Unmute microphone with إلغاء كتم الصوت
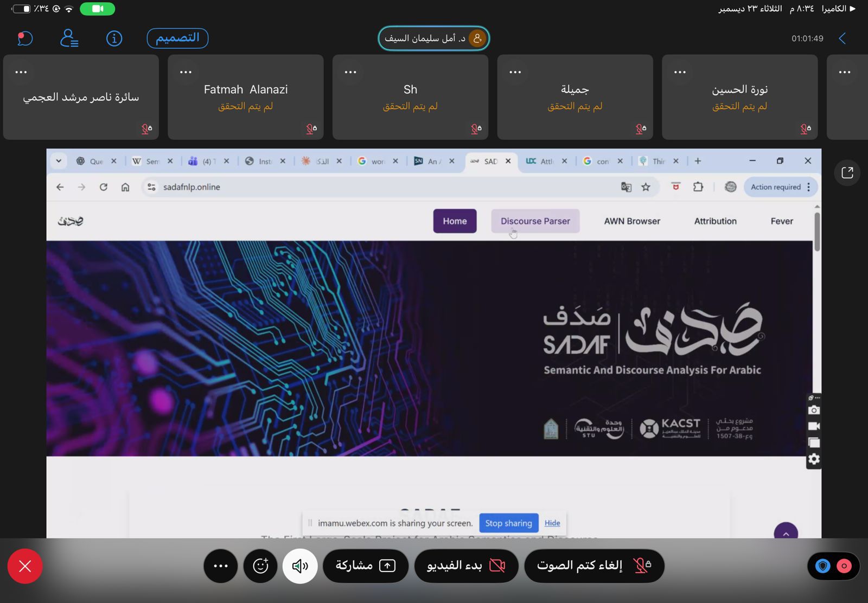This screenshot has height=603, width=868. pyautogui.click(x=594, y=566)
